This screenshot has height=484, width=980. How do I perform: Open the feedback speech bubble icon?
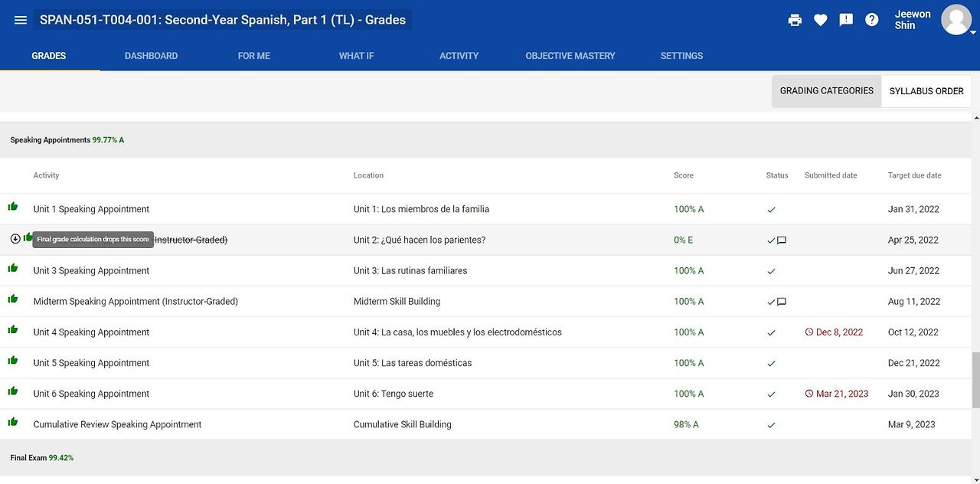[x=846, y=20]
